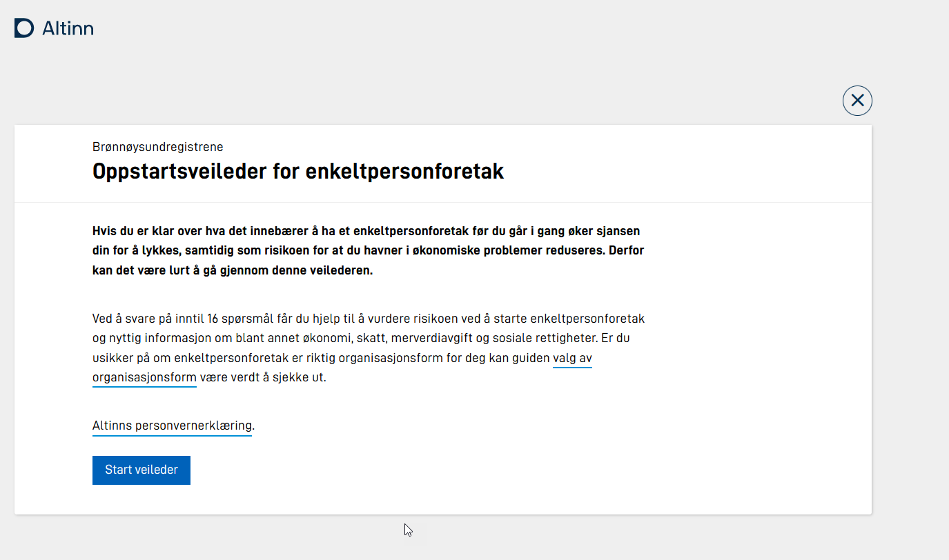Click the Brønnøysundregistrene label

[x=158, y=147]
